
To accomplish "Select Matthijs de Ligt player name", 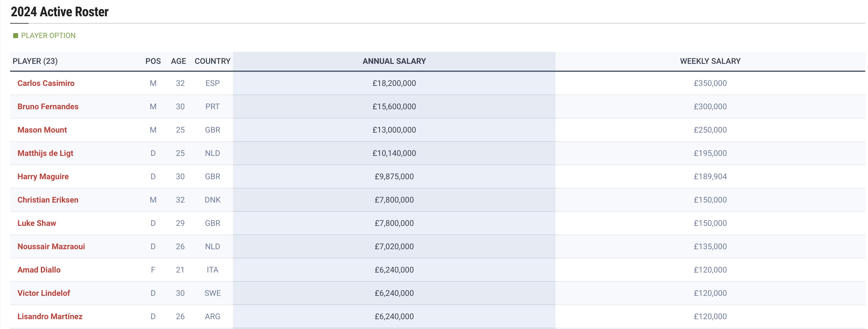I will [x=45, y=153].
